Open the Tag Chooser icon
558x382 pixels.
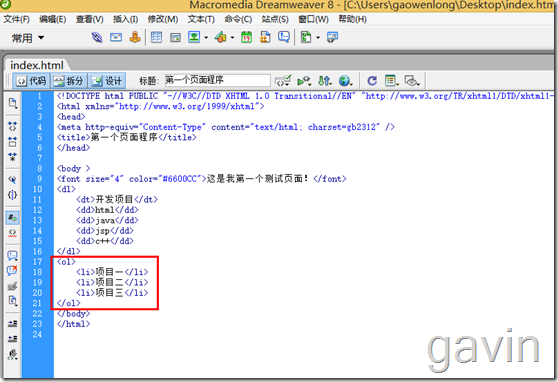tap(332, 37)
